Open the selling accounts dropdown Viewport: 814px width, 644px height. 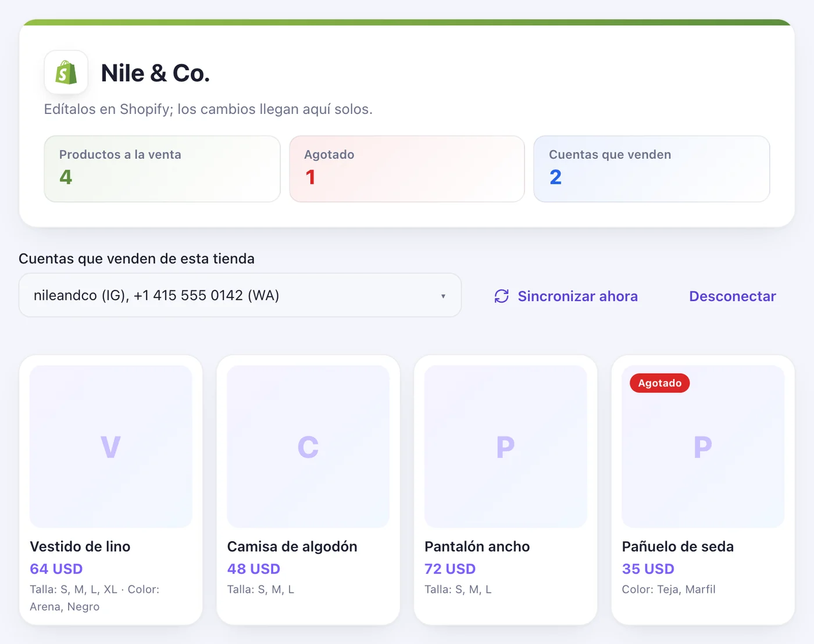pos(240,295)
